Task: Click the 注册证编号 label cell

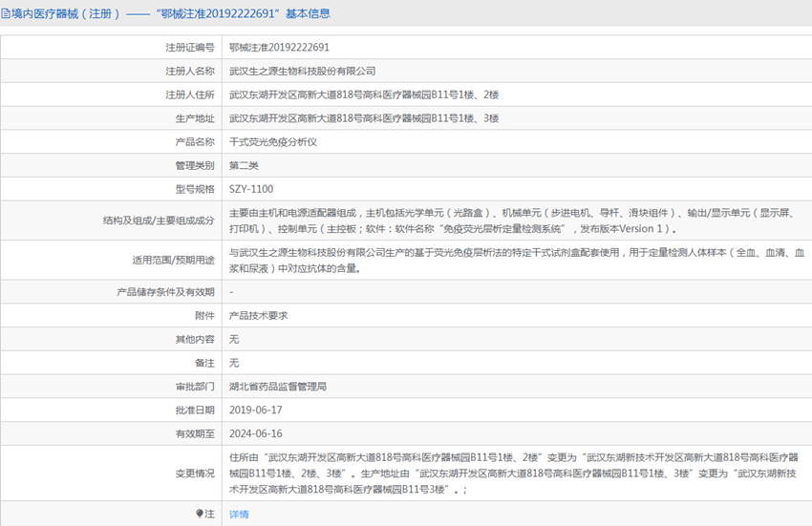Action: (x=189, y=47)
